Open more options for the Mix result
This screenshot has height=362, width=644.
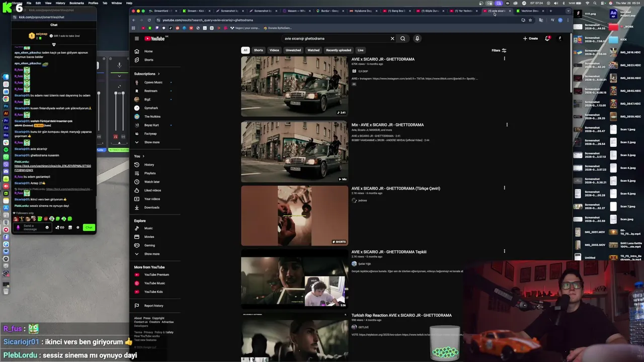(x=507, y=125)
